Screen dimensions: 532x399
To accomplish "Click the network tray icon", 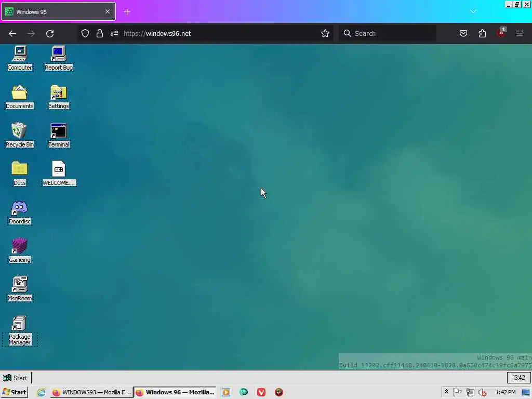I will 470,392.
